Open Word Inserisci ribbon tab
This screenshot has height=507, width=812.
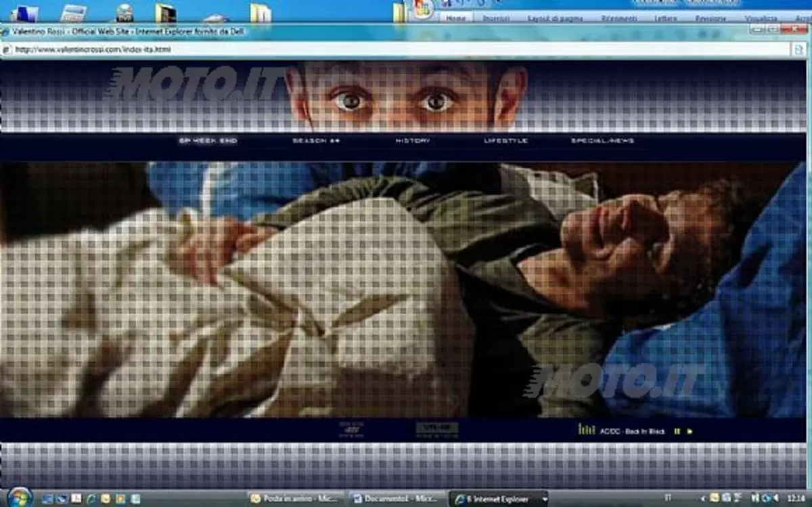point(496,18)
